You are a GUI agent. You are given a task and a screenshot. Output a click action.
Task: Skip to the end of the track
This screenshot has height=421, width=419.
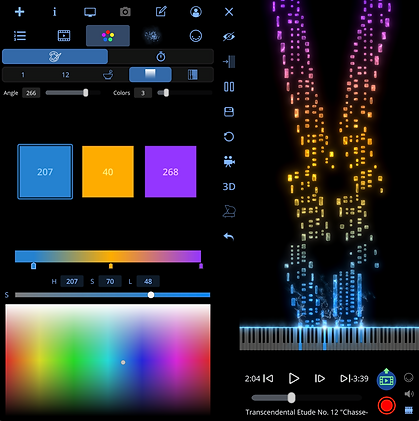tap(345, 378)
